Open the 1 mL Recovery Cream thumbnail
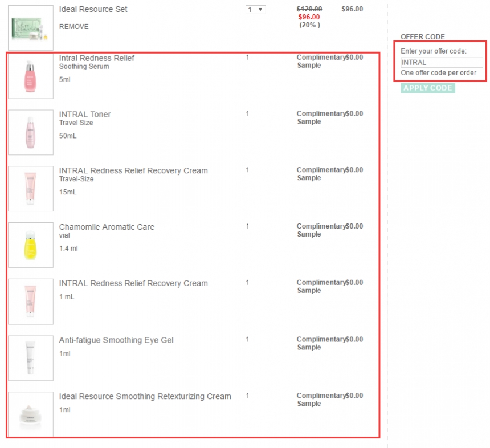The height and width of the screenshot is (448, 490). (x=31, y=302)
